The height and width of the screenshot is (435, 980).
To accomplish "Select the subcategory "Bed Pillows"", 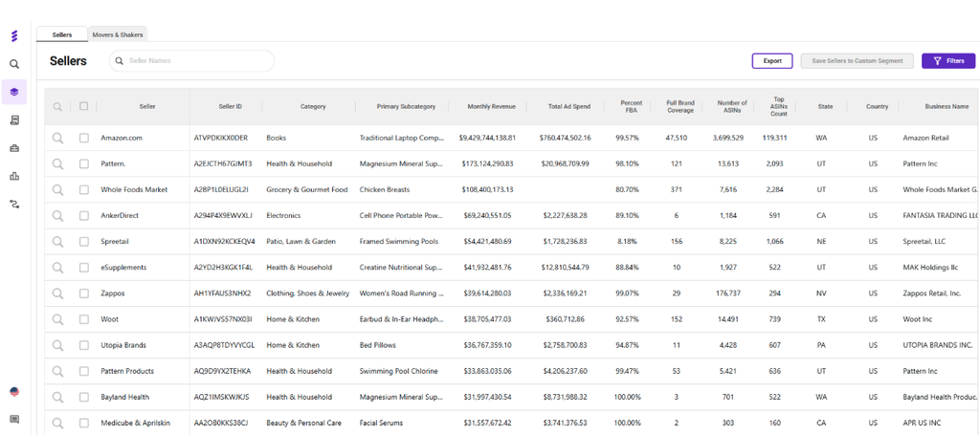I will (377, 345).
